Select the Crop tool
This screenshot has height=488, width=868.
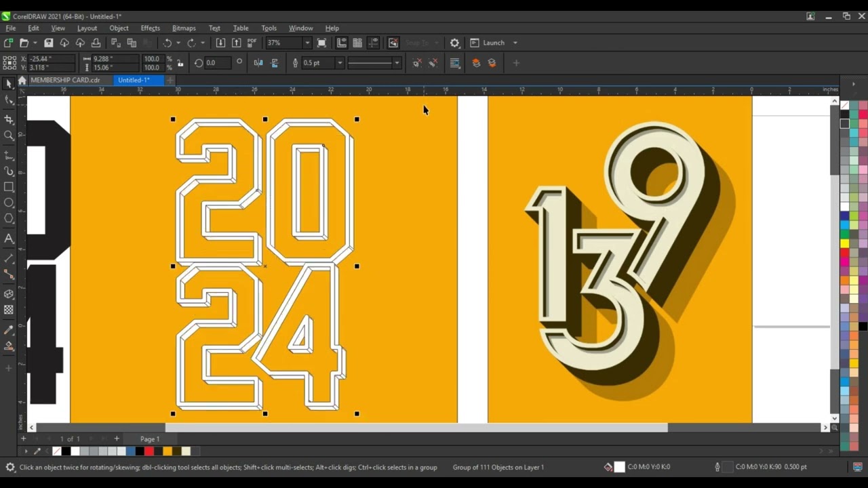(x=9, y=120)
